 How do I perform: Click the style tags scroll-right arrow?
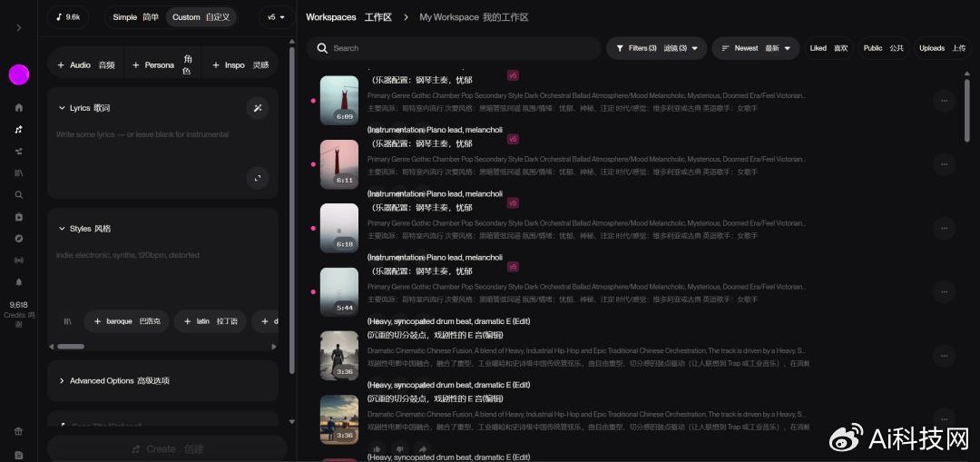[x=274, y=347]
